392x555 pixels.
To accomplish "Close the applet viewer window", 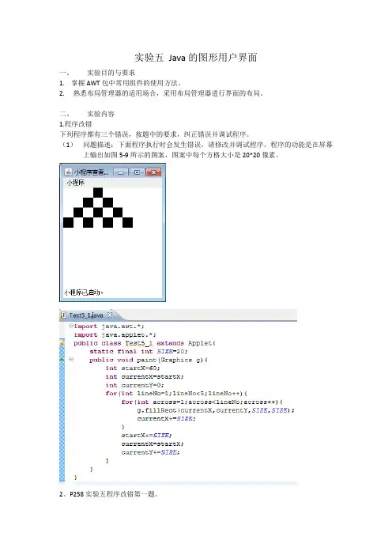I will pyautogui.click(x=153, y=172).
